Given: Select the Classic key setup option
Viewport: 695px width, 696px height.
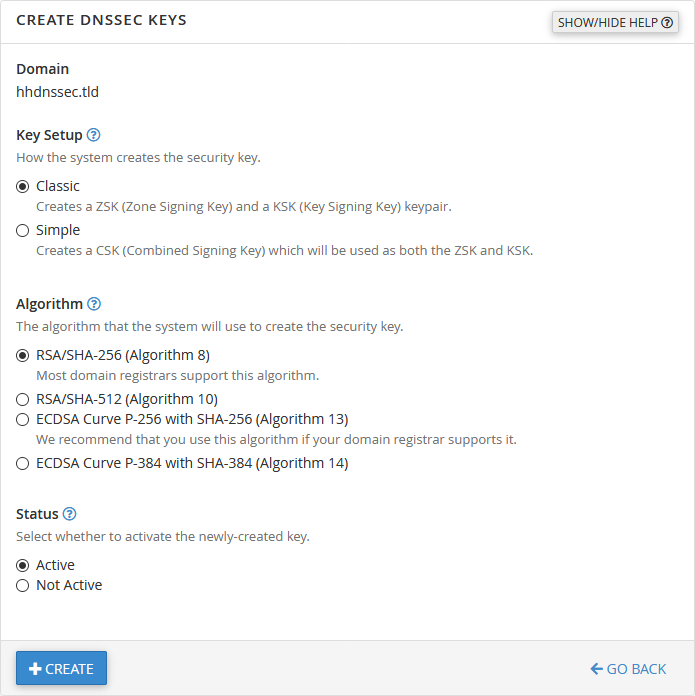Looking at the screenshot, I should [x=23, y=186].
